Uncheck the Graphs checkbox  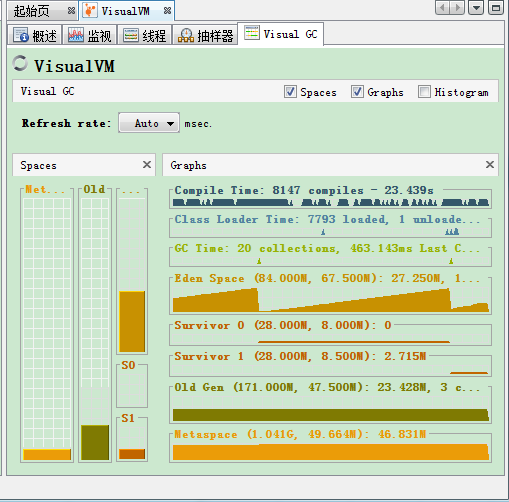tap(357, 91)
